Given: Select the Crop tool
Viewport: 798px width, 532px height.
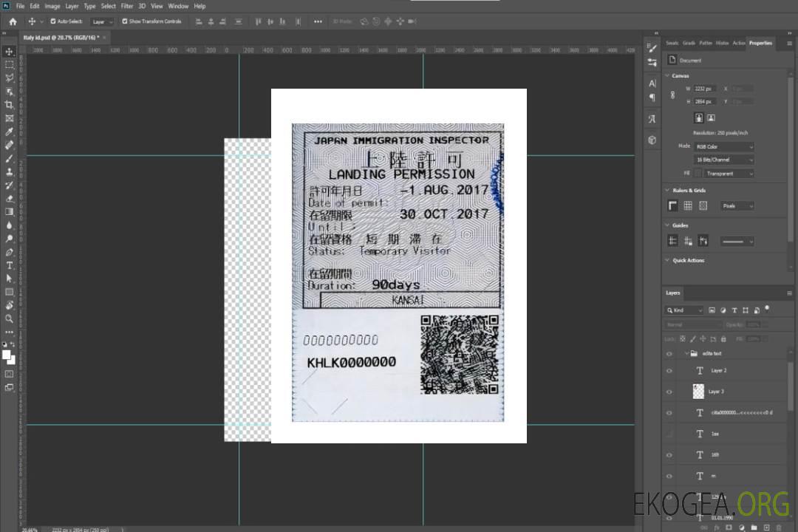Looking at the screenshot, I should (x=9, y=105).
